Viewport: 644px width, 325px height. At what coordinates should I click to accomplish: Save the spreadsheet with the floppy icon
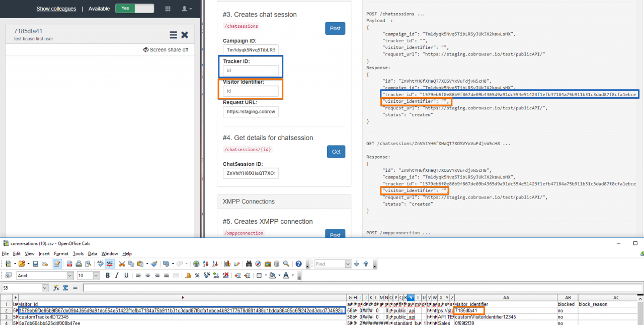pos(35,264)
